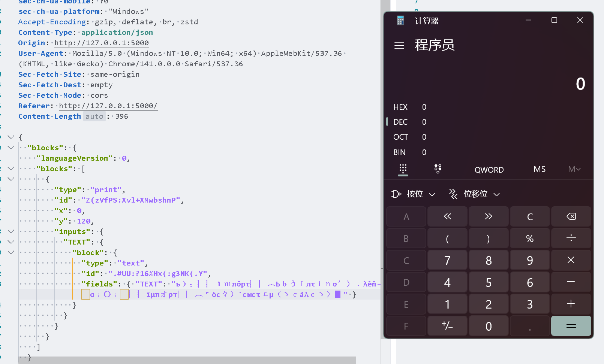
Task: Click the AND-gate icon beside 按位
Action: 396,194
